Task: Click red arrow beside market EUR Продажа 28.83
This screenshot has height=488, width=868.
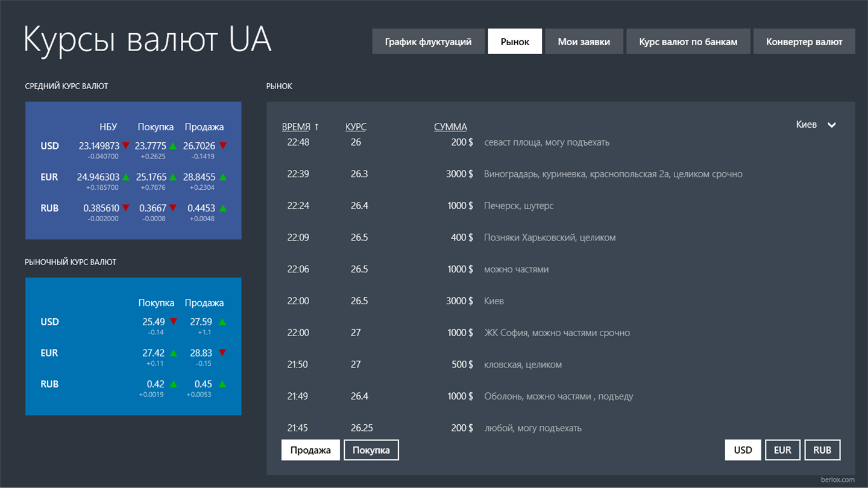Action: [222, 352]
